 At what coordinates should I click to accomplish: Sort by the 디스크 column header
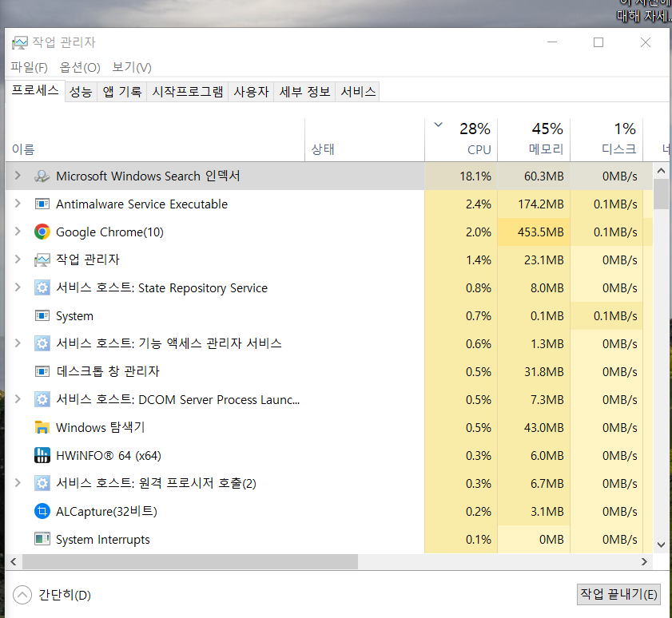coord(606,140)
